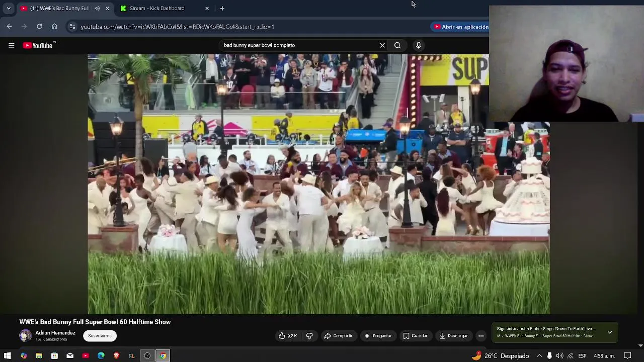
Task: Open Rocket League icon in taskbar
Action: (131, 356)
